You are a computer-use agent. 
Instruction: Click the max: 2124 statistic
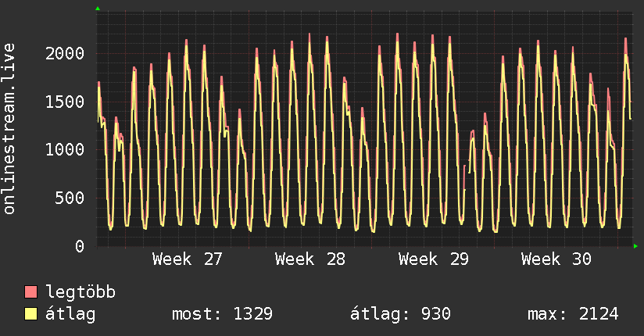[573, 314]
